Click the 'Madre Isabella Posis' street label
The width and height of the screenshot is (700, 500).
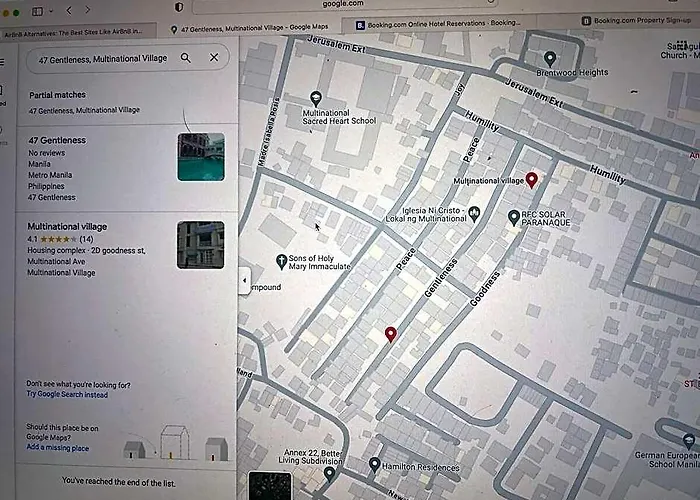coord(268,132)
